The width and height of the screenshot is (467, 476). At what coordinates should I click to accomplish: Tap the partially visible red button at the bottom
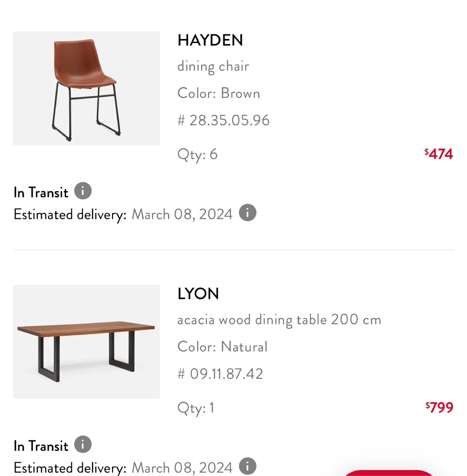389,473
